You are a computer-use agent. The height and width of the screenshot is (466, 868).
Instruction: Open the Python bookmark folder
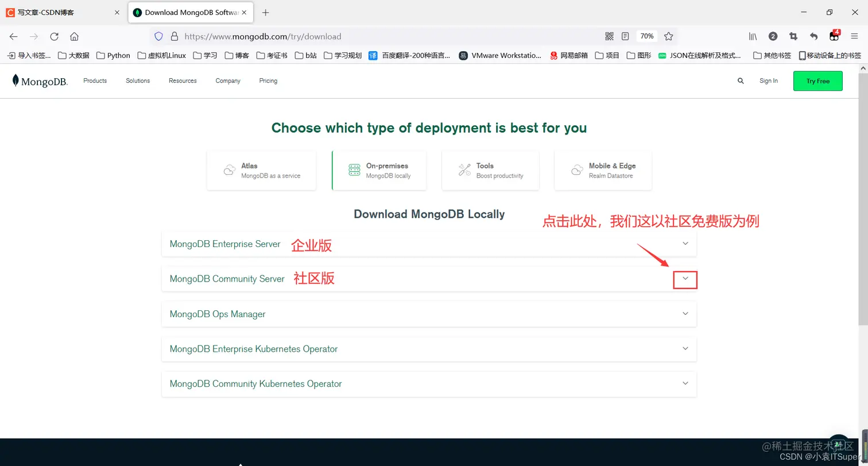(114, 55)
